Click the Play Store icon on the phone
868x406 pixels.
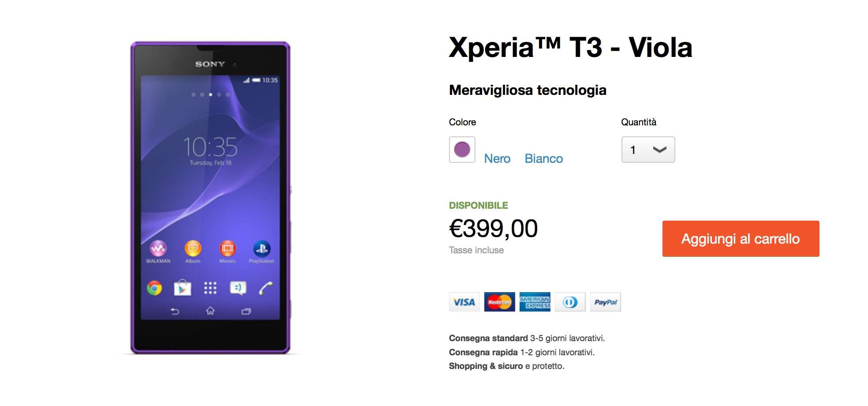click(182, 288)
